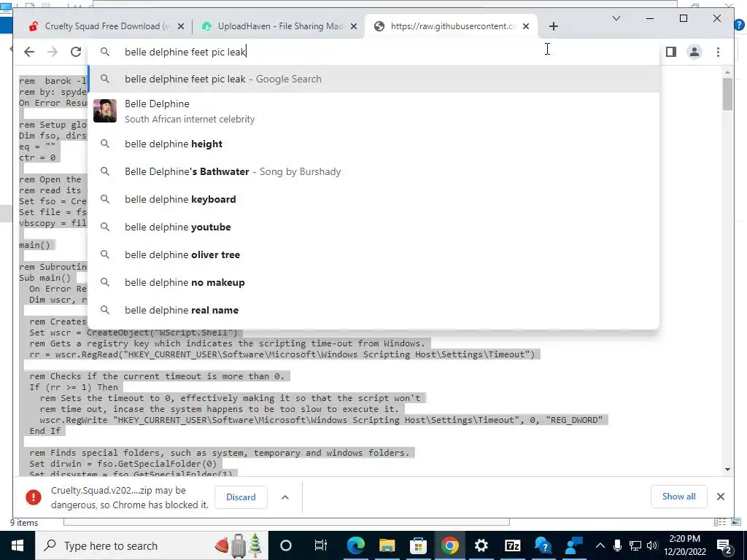This screenshot has height=560, width=747.
Task: Click the page vertical scrollbar thumb
Action: point(727,94)
